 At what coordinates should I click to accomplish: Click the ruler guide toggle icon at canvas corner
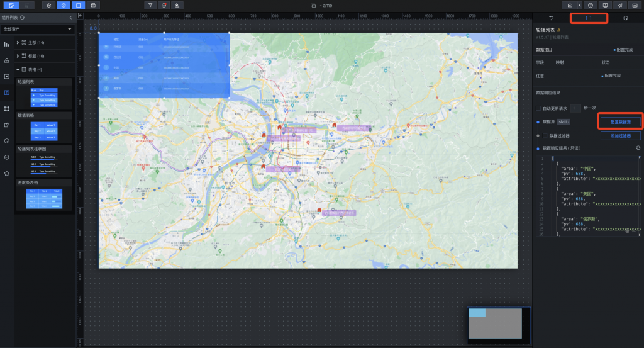point(80,16)
